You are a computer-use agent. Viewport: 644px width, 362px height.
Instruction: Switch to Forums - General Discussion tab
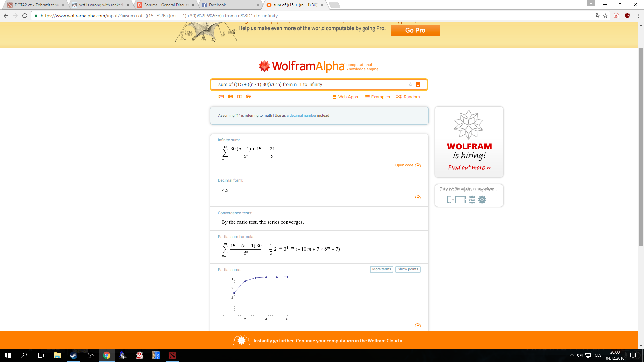[166, 5]
